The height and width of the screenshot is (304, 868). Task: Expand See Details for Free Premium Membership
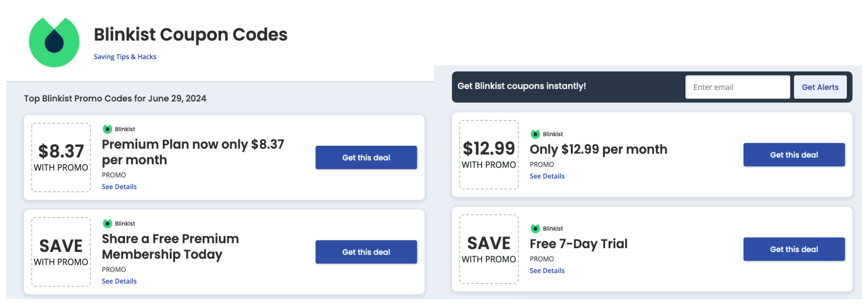coord(119,281)
